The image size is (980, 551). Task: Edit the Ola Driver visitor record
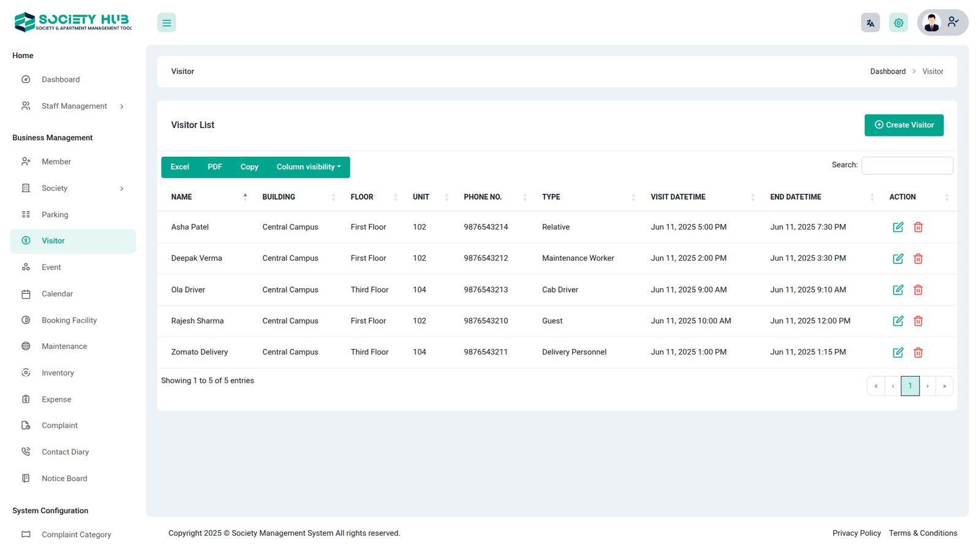897,290
